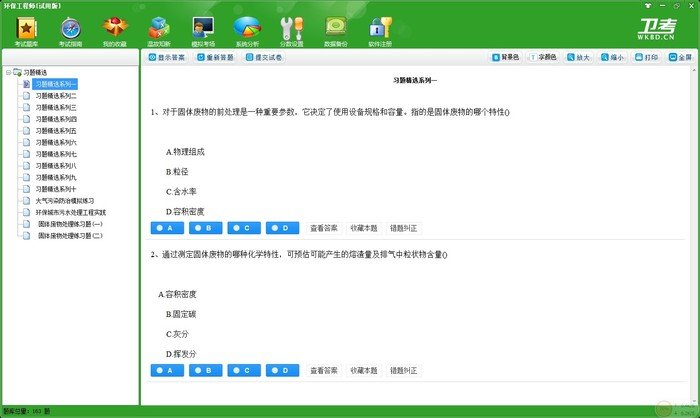Open the 系统分析 pie chart icon

pos(247,31)
